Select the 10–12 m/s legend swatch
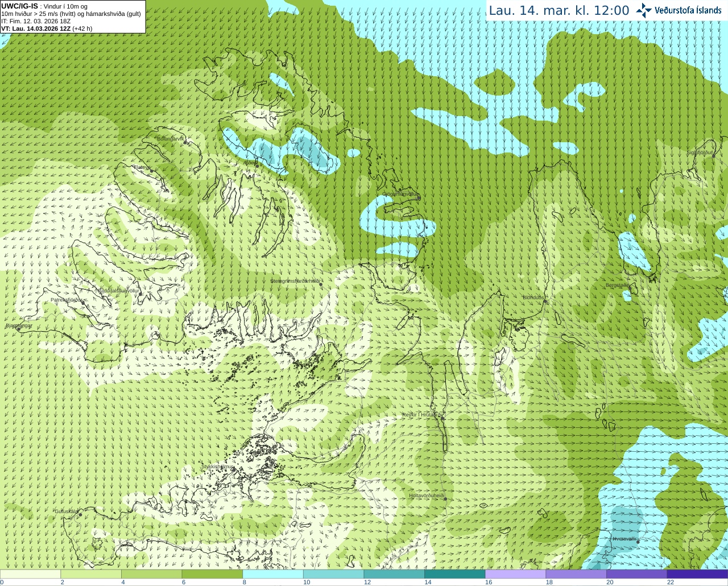Viewport: 728px width, 586px height. pyautogui.click(x=333, y=574)
